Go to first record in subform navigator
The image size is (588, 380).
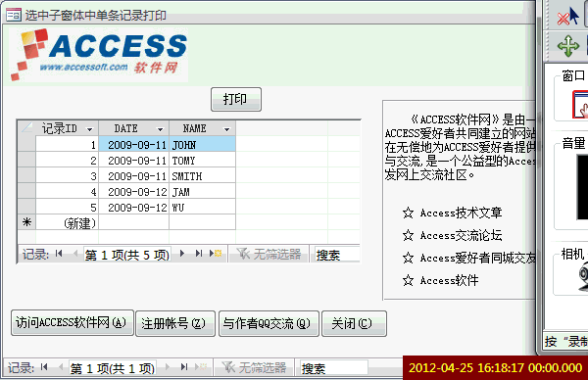[x=59, y=254]
